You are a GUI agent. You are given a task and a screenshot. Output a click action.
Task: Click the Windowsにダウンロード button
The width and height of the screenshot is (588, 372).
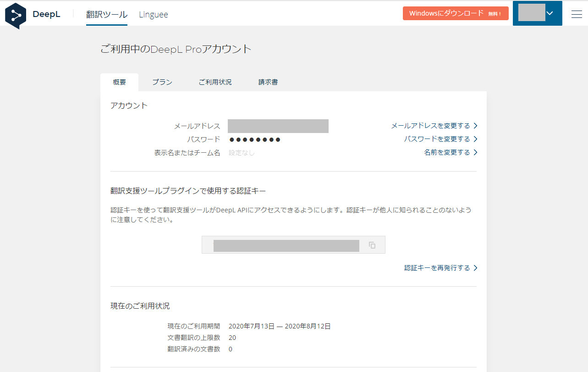pos(455,13)
